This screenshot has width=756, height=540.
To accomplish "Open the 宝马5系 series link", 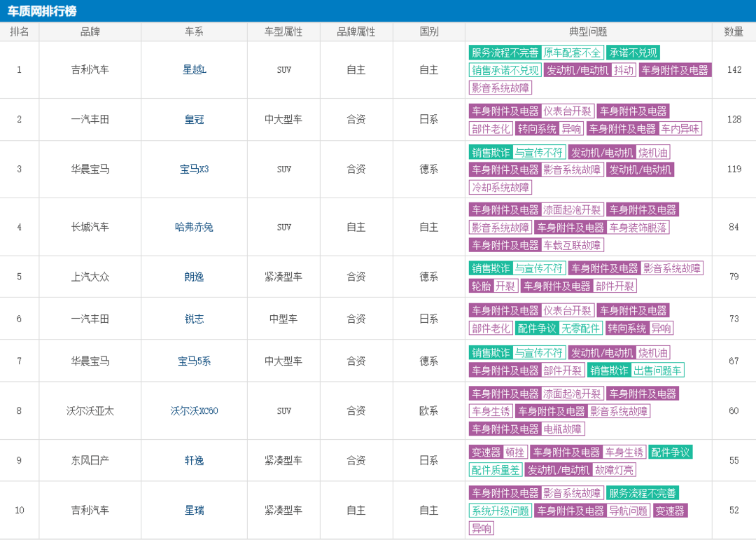I will click(195, 361).
